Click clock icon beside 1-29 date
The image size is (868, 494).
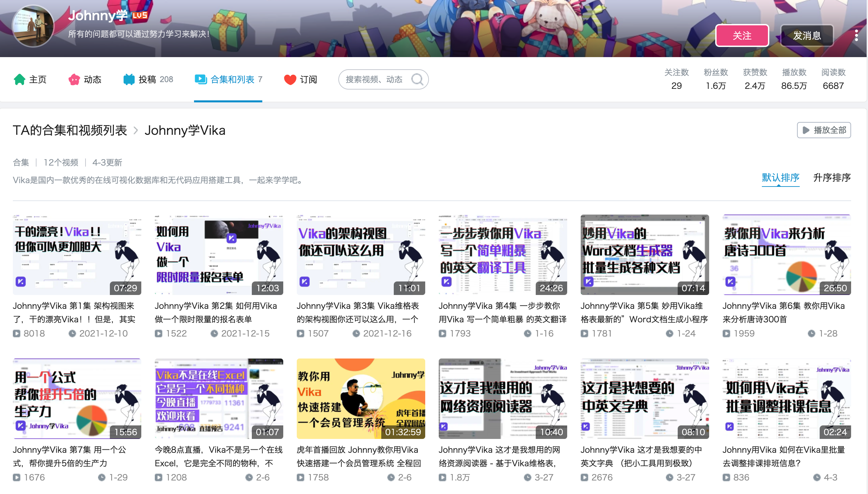coord(102,477)
